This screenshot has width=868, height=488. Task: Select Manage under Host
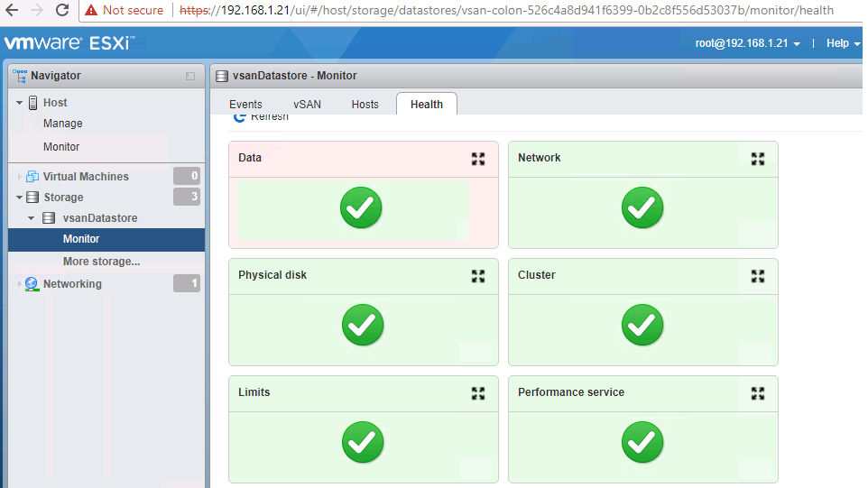62,124
